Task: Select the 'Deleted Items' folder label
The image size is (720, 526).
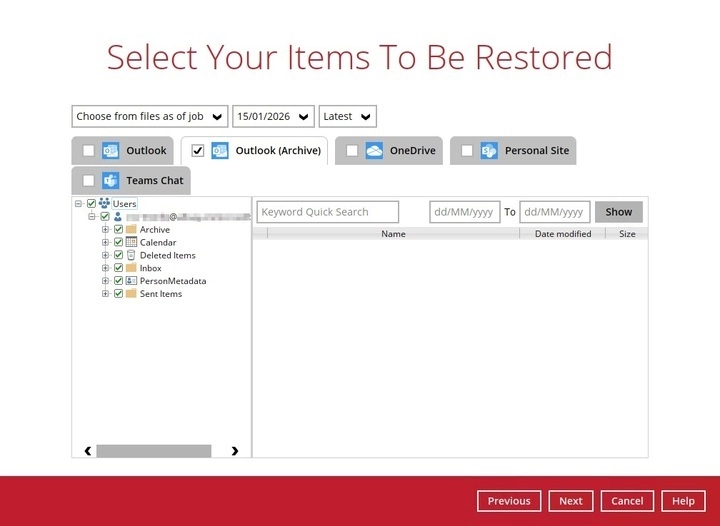Action: click(x=168, y=255)
